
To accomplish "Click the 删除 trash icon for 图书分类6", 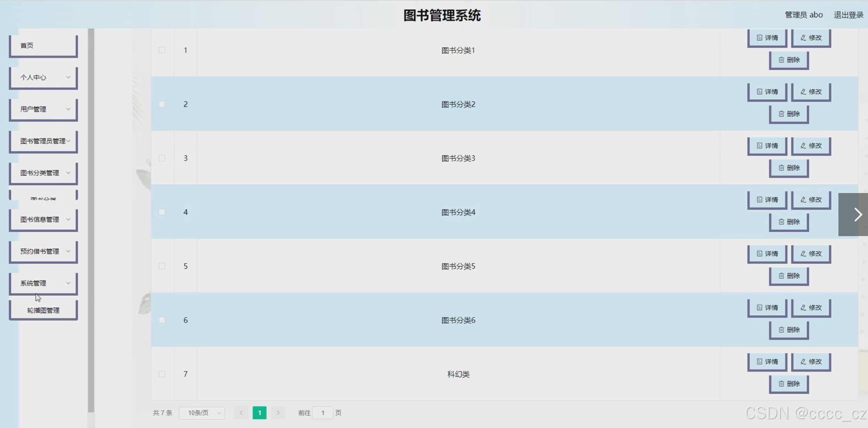I will tap(781, 330).
